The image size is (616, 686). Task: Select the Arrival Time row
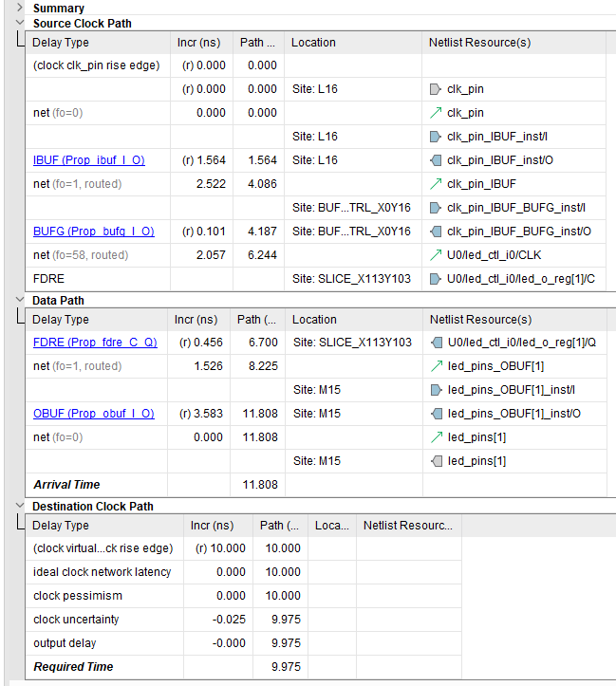tap(316, 484)
